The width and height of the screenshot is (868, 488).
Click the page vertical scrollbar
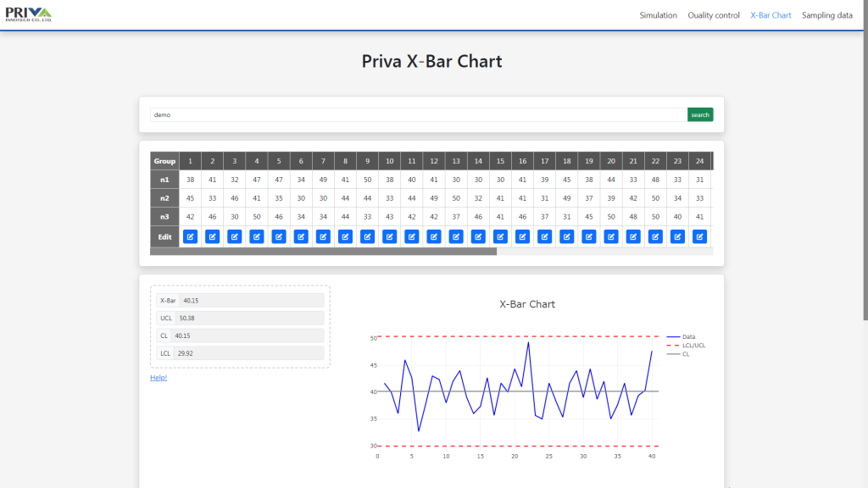pos(865,160)
